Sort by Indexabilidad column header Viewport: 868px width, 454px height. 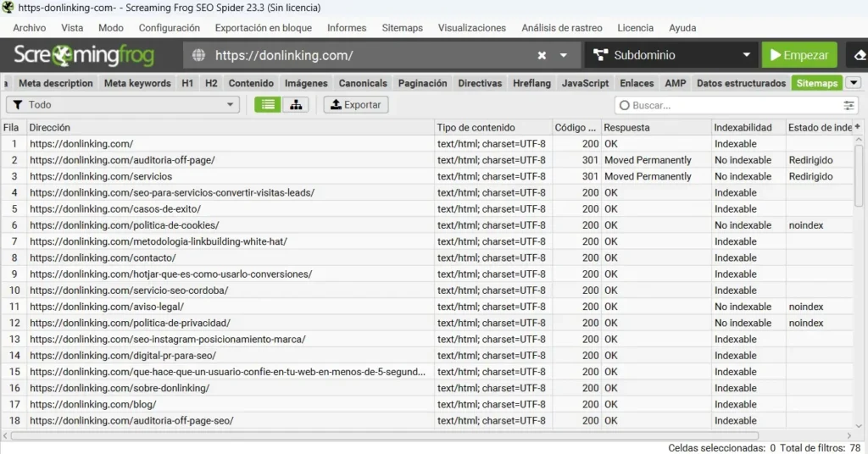tap(748, 127)
